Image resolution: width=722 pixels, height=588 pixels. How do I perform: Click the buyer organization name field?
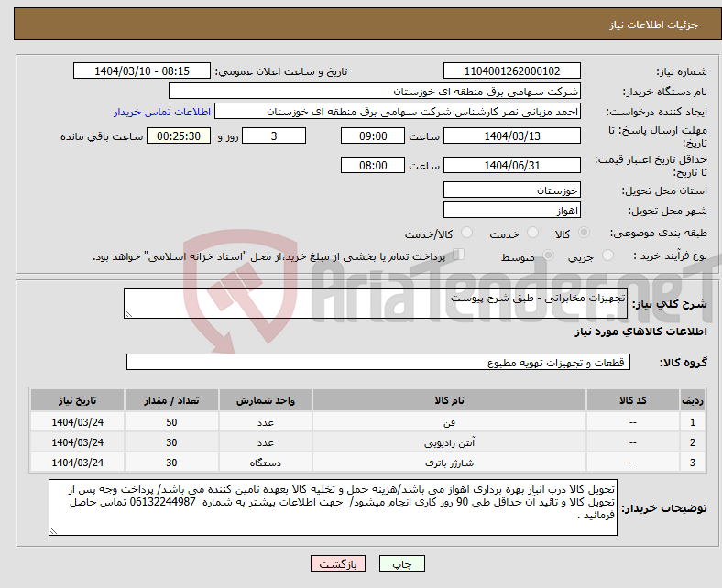[375, 92]
